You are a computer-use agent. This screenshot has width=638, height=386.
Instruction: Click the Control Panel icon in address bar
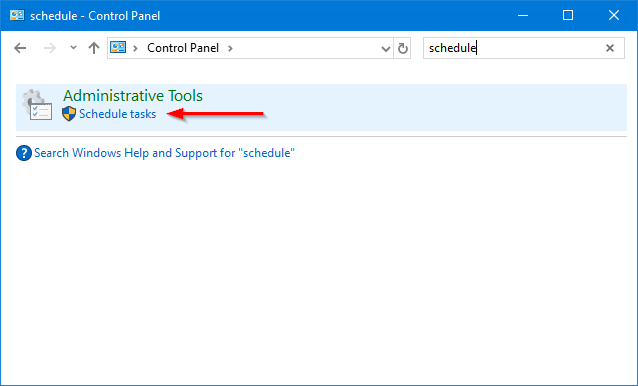click(x=118, y=48)
